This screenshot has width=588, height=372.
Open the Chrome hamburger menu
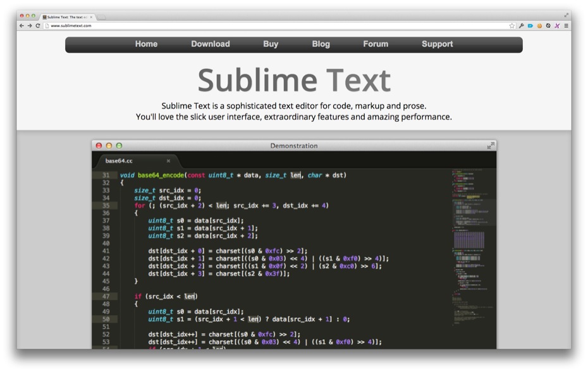(x=567, y=26)
